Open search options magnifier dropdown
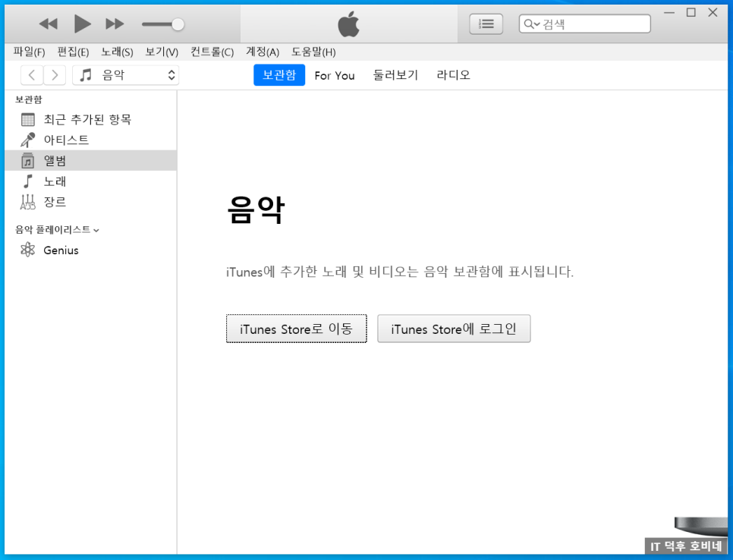 pyautogui.click(x=531, y=24)
